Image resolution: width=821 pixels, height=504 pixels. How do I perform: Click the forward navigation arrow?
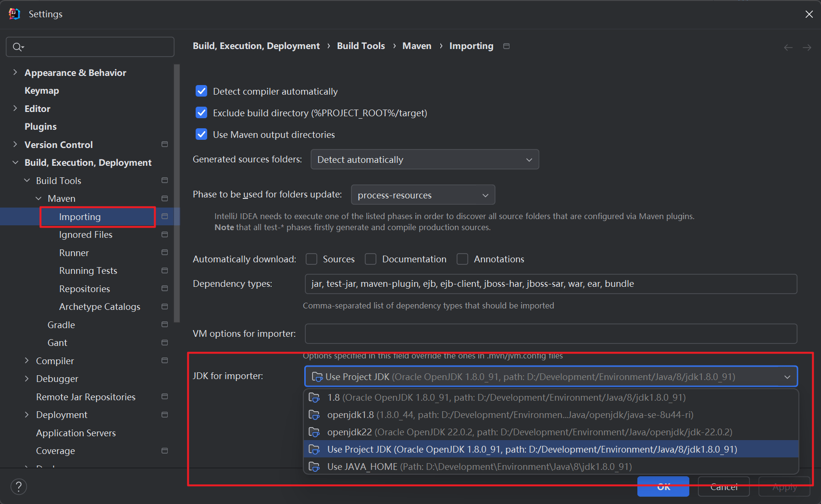coord(807,47)
